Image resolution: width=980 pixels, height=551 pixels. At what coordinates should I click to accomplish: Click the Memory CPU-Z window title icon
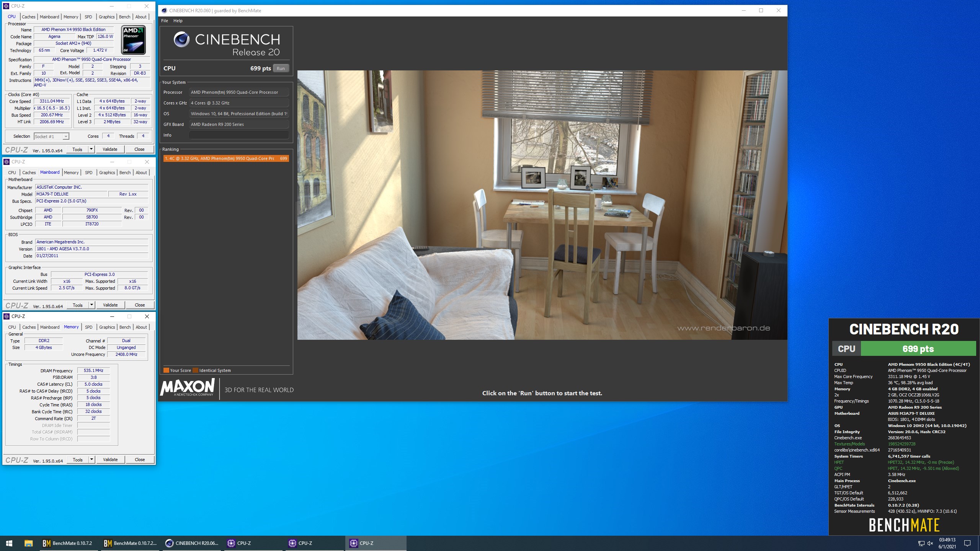pyautogui.click(x=7, y=316)
